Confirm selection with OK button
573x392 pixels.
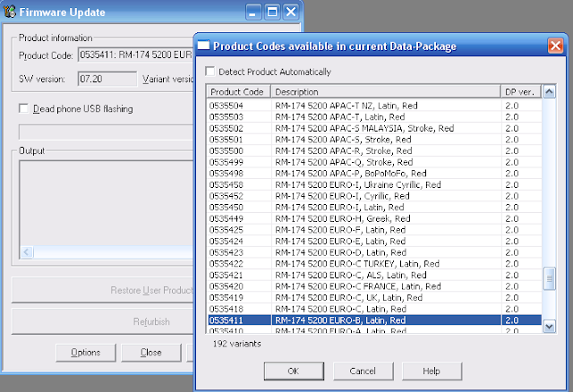294,371
